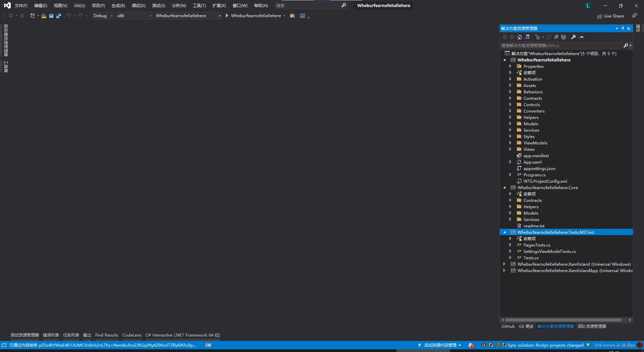Switch to the GitHub tab
Viewport: 644px width, 352px height.
click(x=508, y=326)
